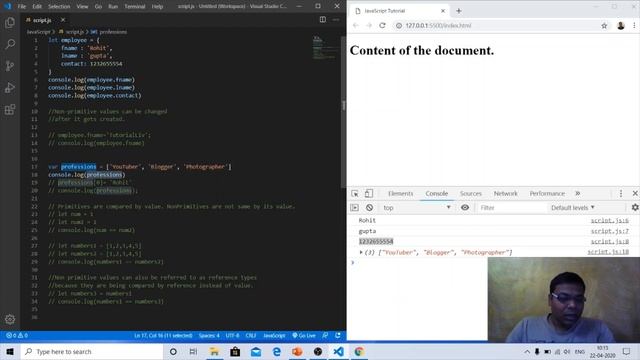Open the Performance tab

pos(547,193)
